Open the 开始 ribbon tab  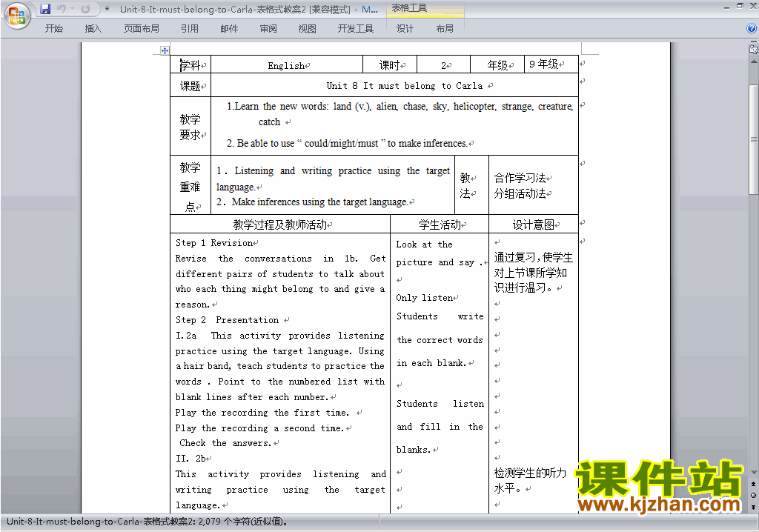[53, 29]
